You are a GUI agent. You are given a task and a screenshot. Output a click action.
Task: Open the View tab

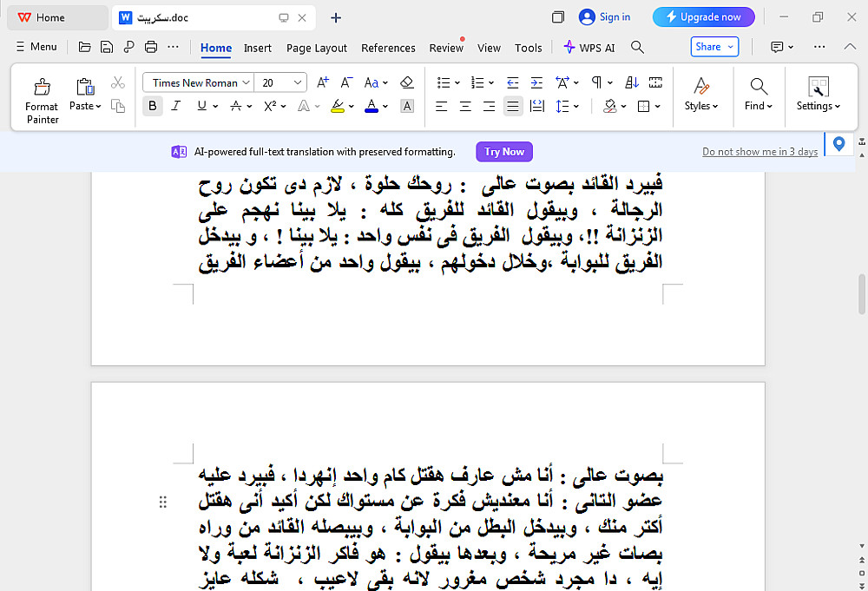point(489,48)
